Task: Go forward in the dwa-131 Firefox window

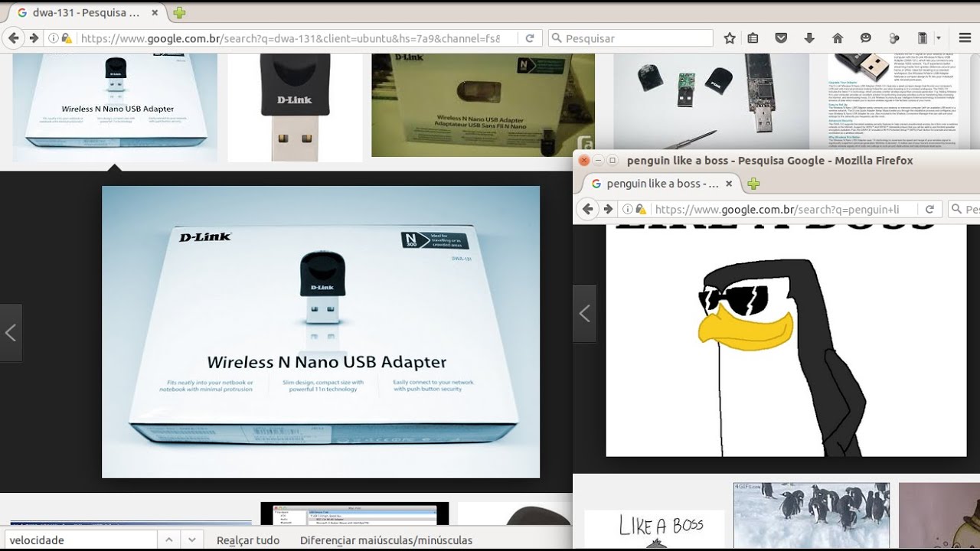Action: (34, 37)
